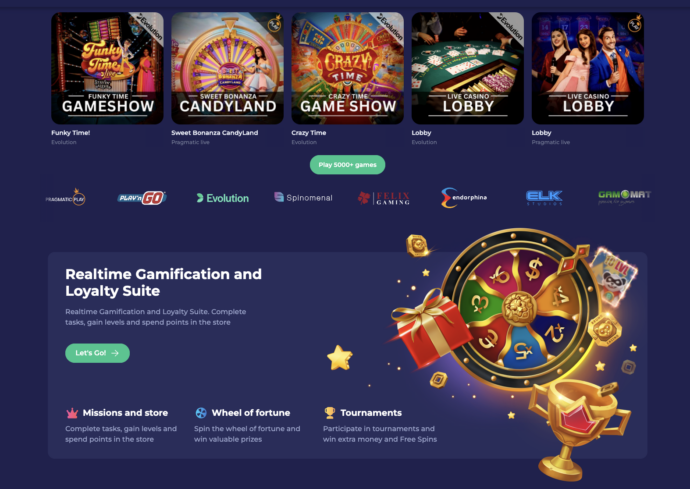Click the Evolution provider logo
This screenshot has height=489, width=690.
[223, 198]
